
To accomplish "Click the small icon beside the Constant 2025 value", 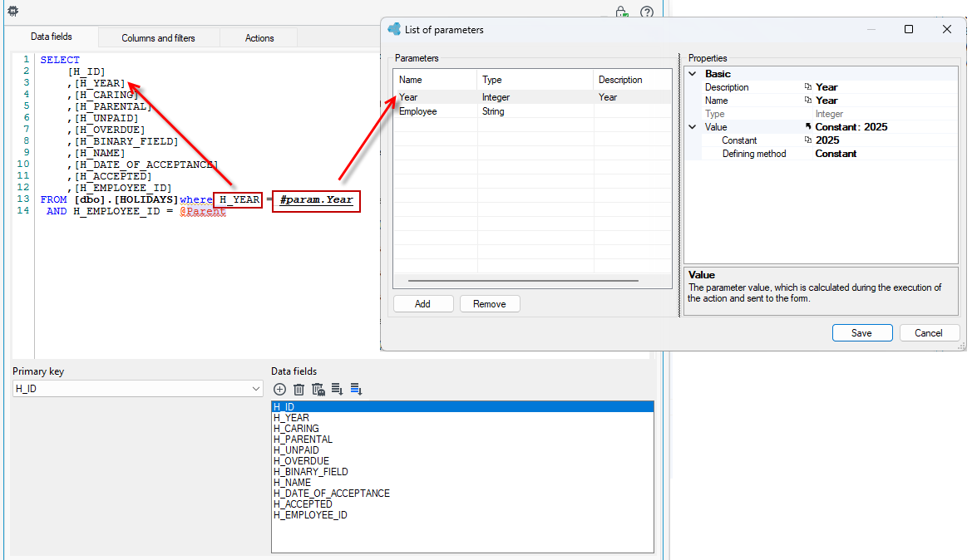I will (807, 140).
